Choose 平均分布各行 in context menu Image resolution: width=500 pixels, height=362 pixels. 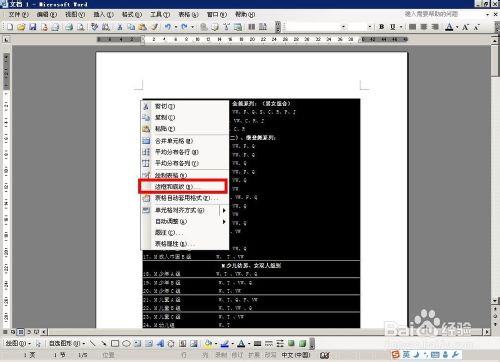(185, 152)
